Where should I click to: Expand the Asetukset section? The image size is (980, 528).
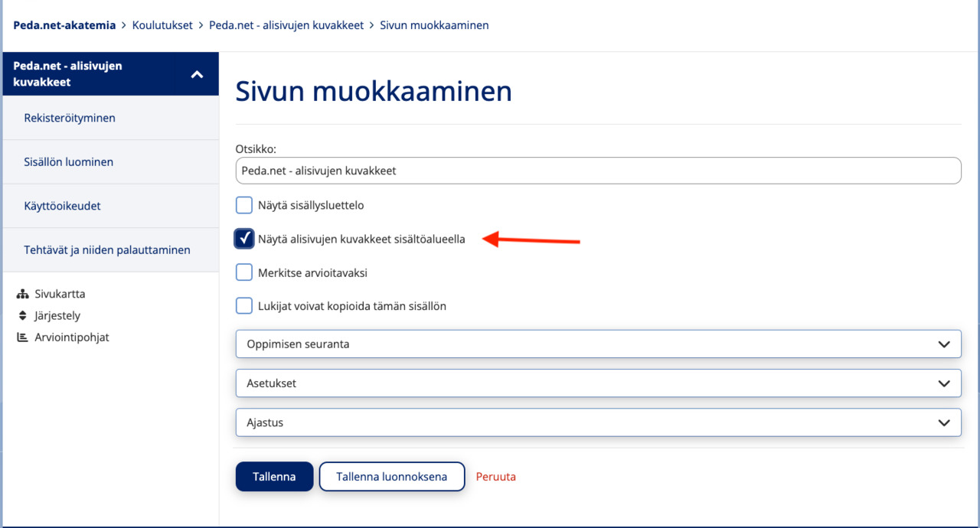point(598,383)
